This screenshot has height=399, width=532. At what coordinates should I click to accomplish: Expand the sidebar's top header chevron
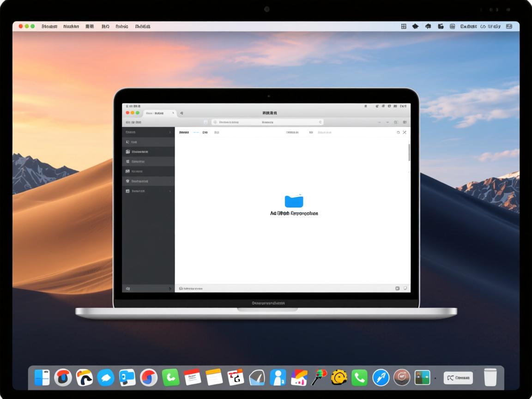tap(170, 133)
